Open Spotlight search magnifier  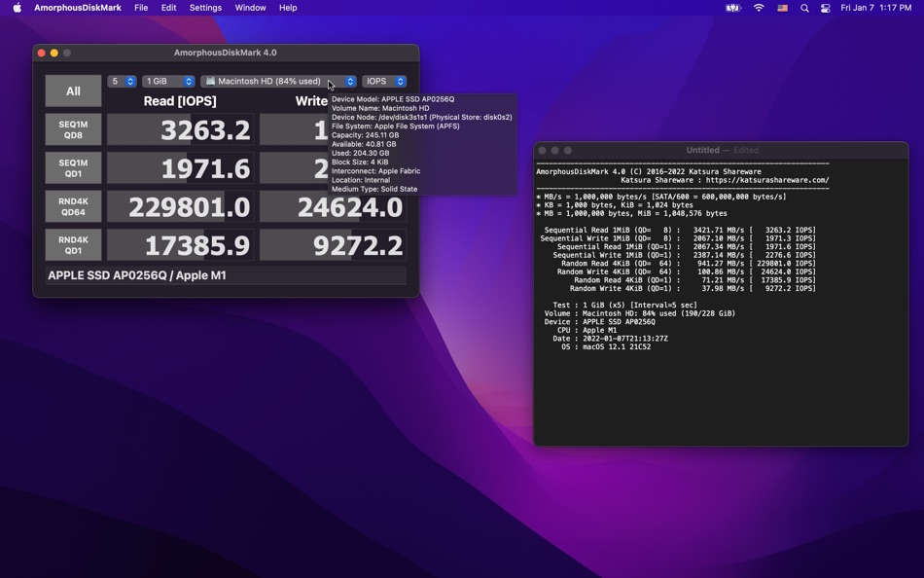pos(804,8)
